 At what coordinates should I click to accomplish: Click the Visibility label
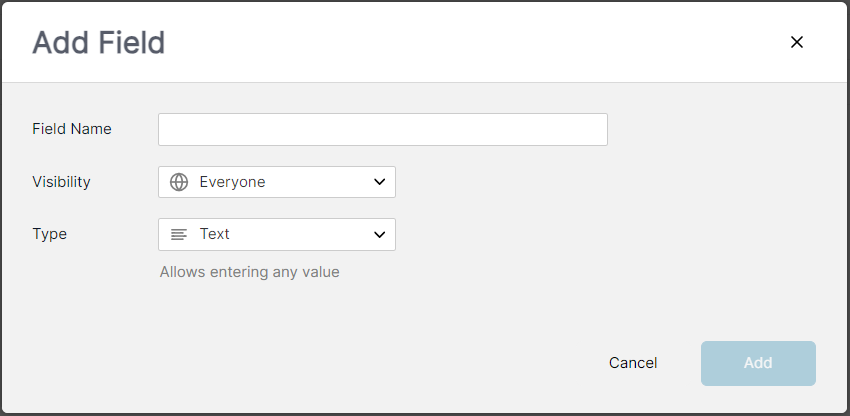coord(61,182)
